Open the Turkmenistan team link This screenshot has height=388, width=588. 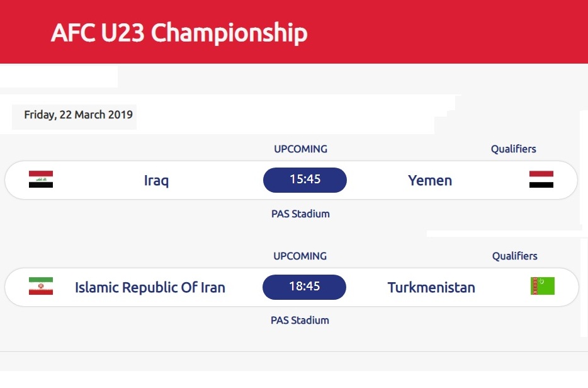pos(431,287)
